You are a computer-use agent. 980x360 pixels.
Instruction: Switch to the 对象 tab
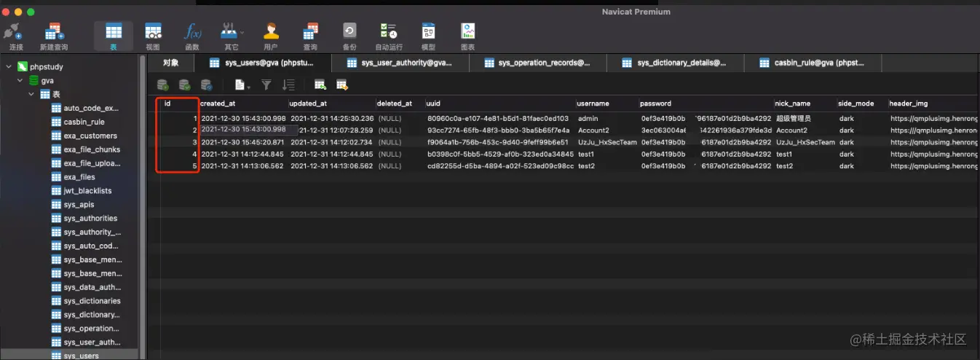click(171, 63)
